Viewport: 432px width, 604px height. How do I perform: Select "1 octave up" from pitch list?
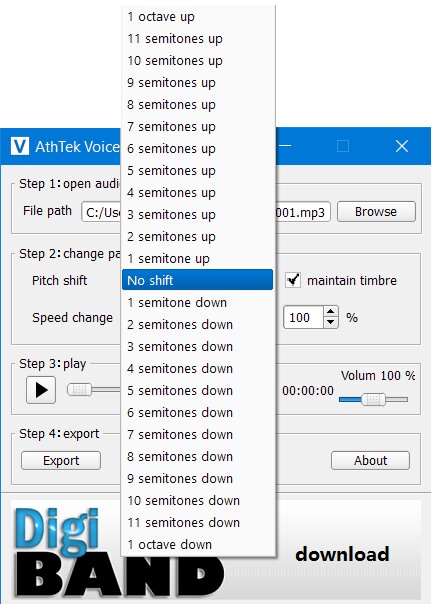(x=197, y=17)
